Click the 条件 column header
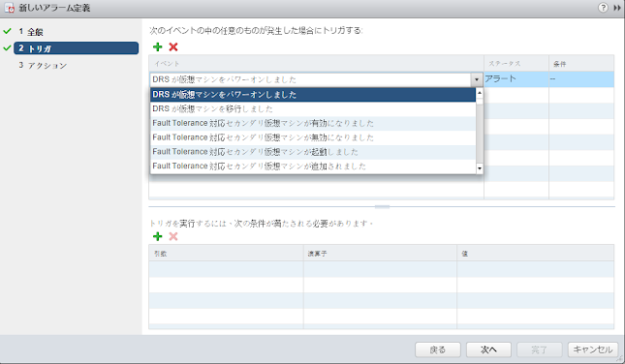The height and width of the screenshot is (364, 625). (581, 63)
